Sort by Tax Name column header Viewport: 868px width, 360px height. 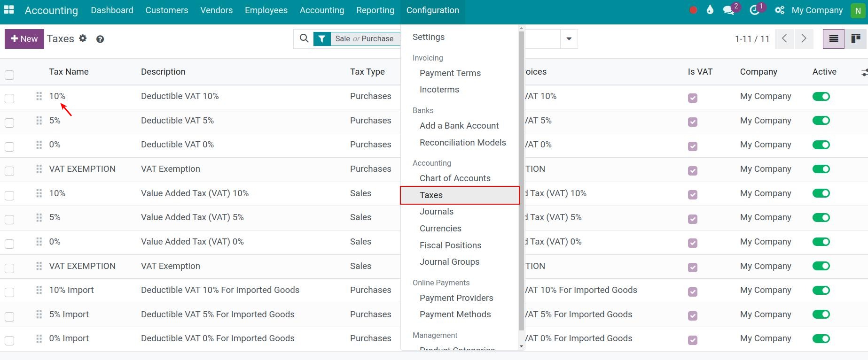[69, 72]
